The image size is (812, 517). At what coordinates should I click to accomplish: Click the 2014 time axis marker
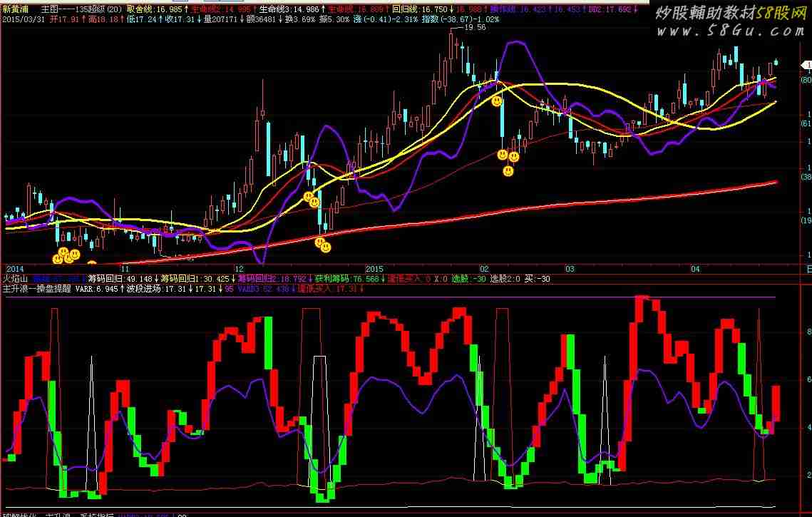(14, 269)
